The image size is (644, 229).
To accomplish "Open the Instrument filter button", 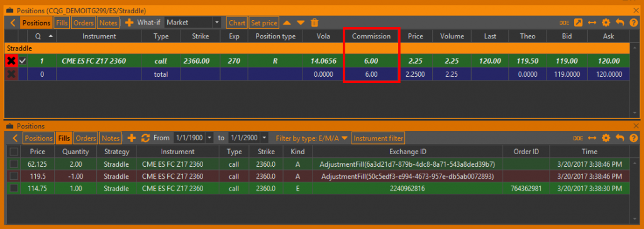I will tap(378, 138).
